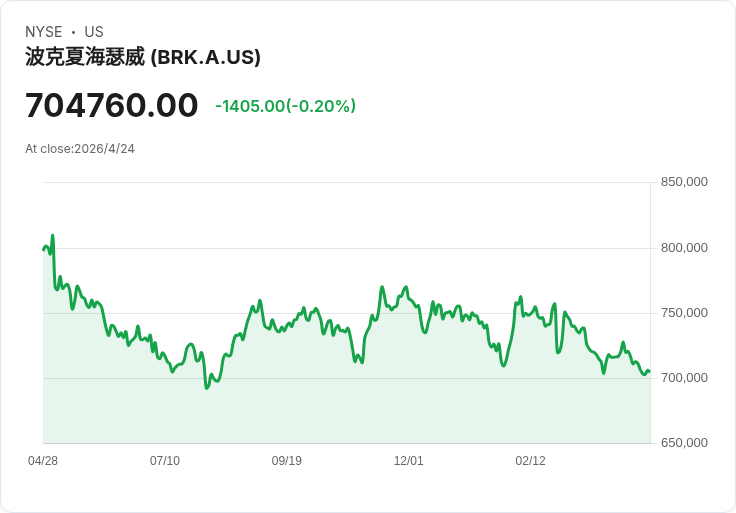Click the 02/12 date on the time axis

point(531,461)
